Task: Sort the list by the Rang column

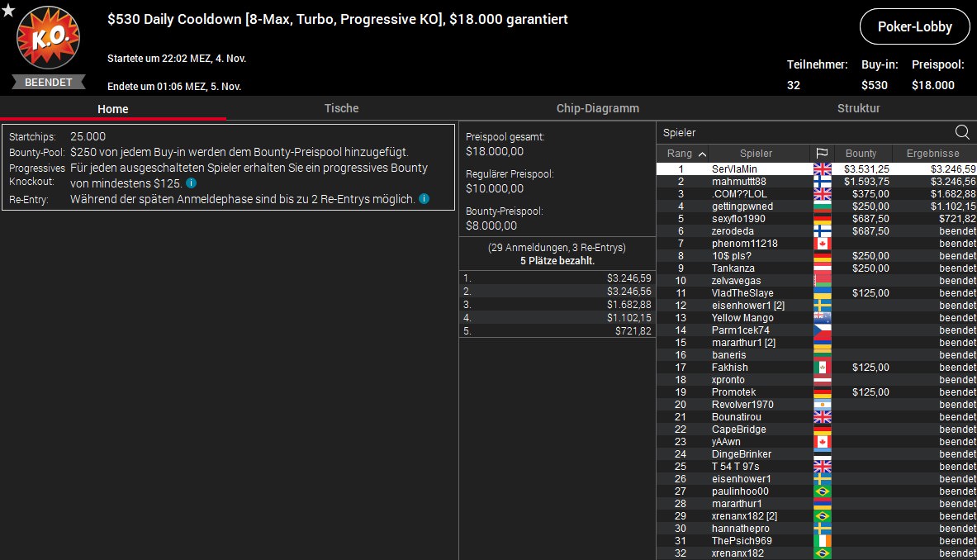Action: (x=685, y=153)
